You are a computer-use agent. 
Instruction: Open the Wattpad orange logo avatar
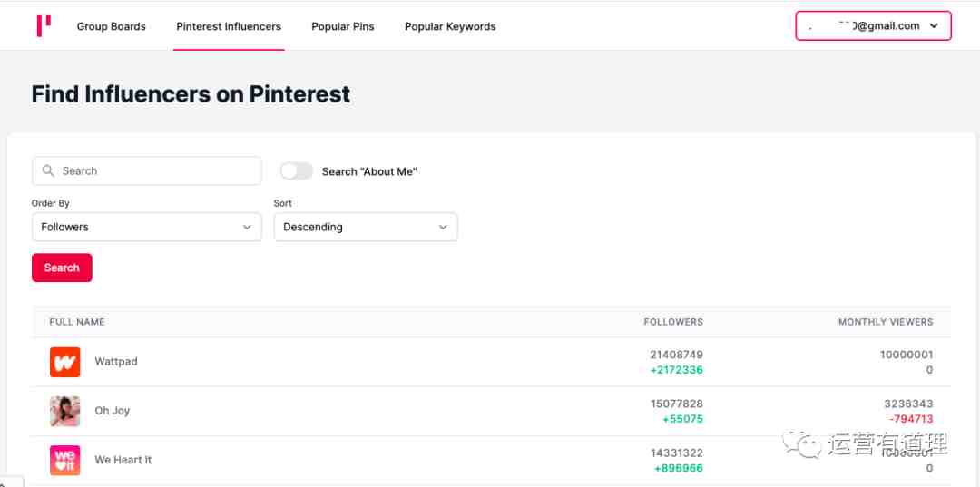pos(65,362)
